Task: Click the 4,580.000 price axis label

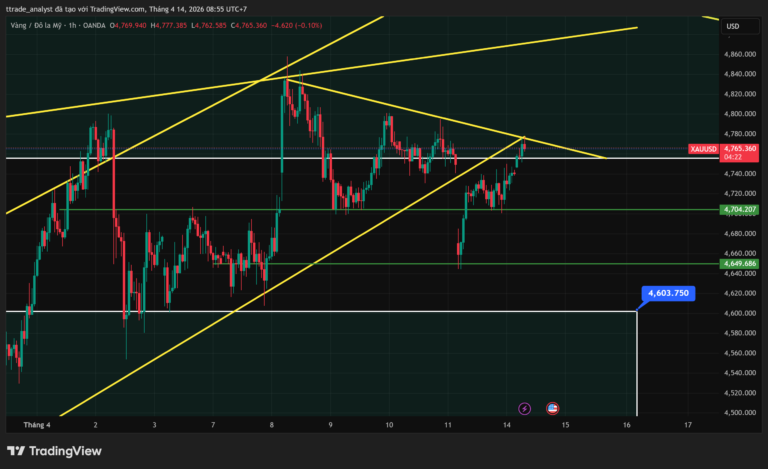Action: coord(740,333)
